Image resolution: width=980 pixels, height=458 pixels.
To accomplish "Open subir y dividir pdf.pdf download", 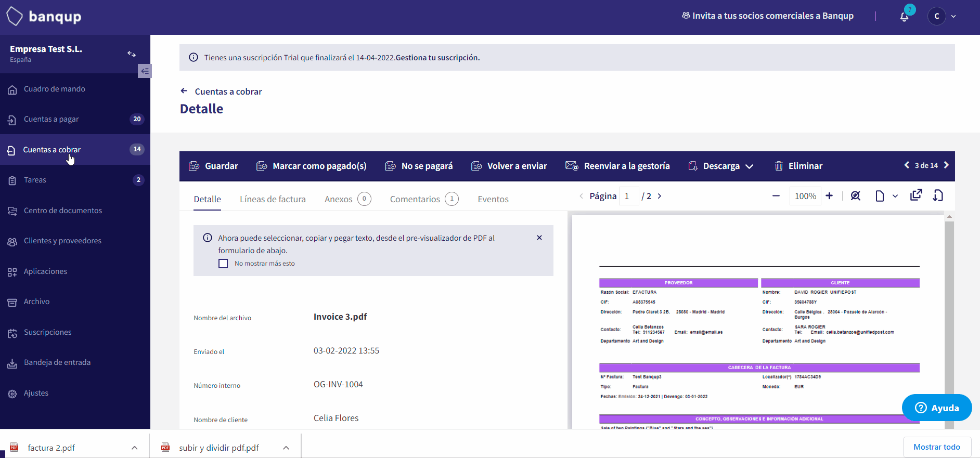I will click(218, 448).
